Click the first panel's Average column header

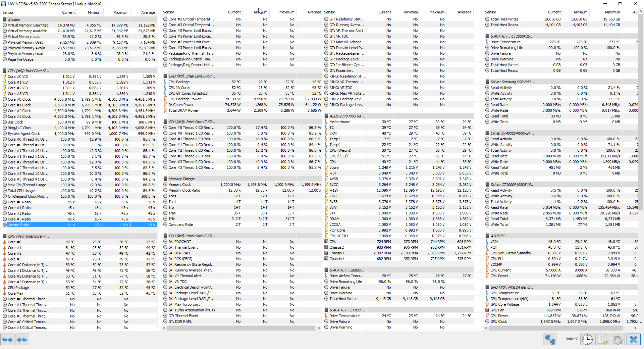(x=148, y=12)
